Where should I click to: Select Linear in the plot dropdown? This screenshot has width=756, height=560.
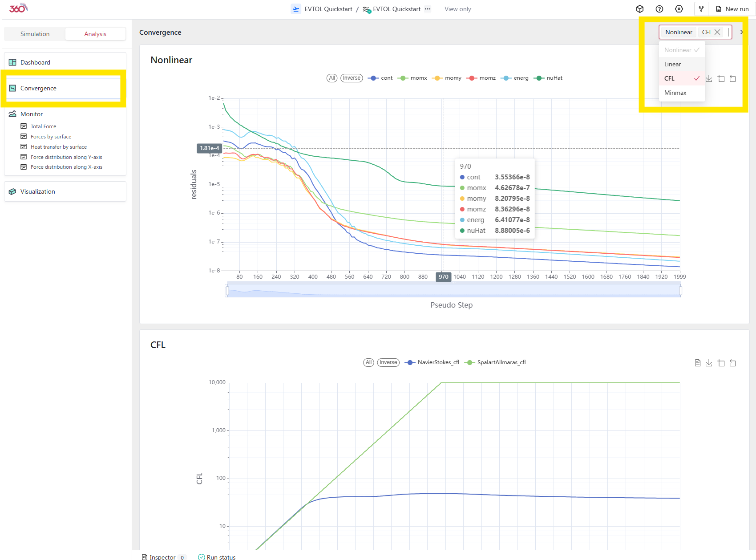coord(672,64)
